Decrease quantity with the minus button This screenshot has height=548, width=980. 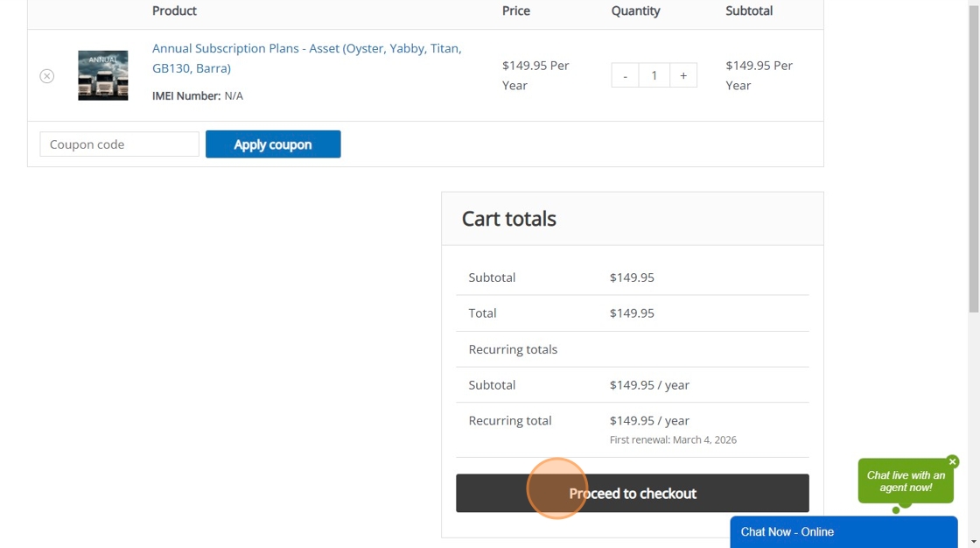(625, 75)
